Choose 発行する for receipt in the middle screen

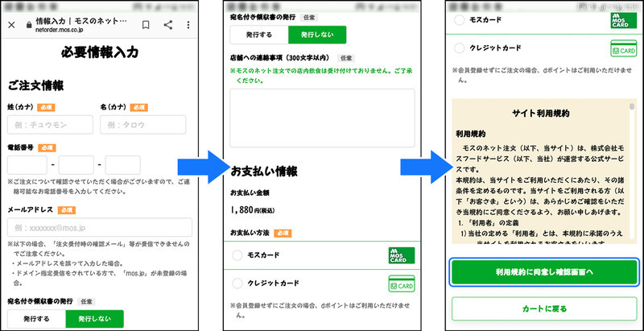point(259,35)
